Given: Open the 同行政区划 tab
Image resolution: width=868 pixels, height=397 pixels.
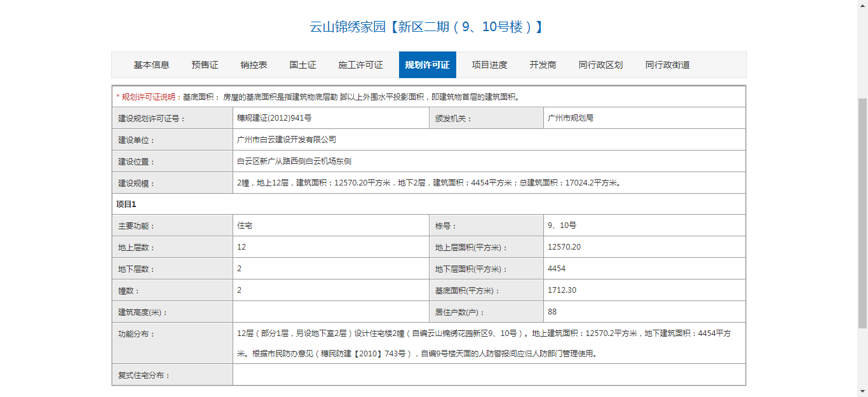Looking at the screenshot, I should coord(600,65).
